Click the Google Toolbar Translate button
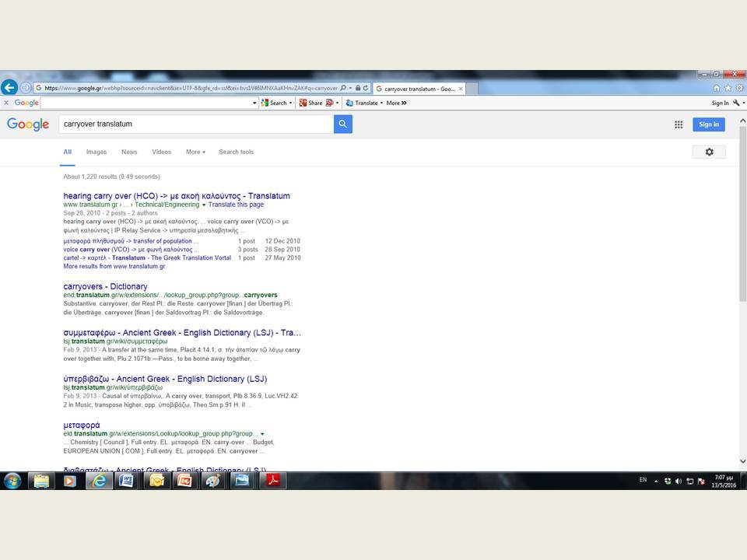 pos(362,103)
